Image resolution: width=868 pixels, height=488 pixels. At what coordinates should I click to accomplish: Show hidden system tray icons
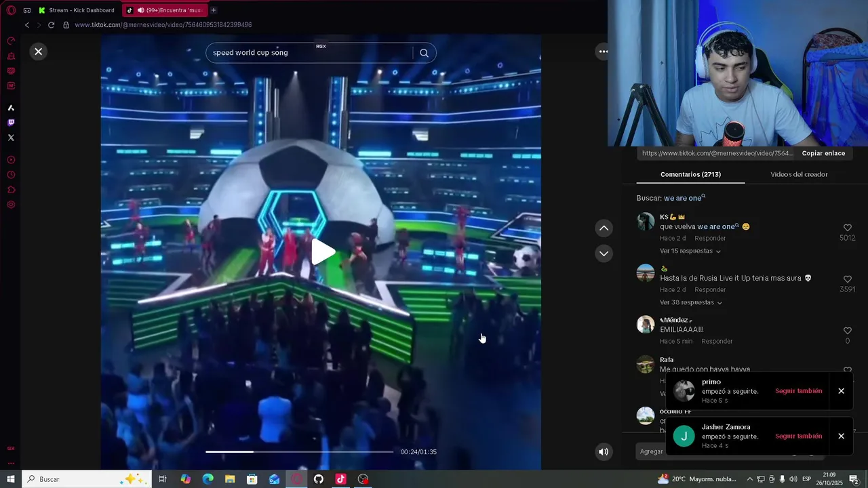click(x=749, y=479)
